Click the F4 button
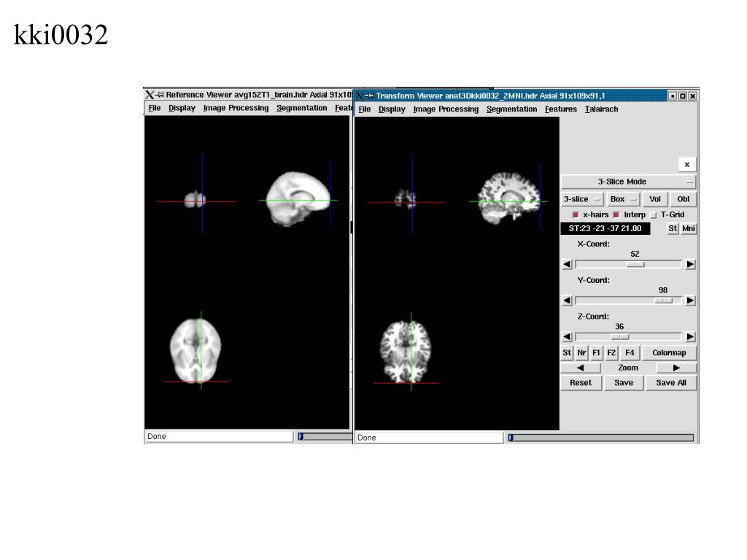Viewport: 747px width, 560px height. (x=630, y=353)
